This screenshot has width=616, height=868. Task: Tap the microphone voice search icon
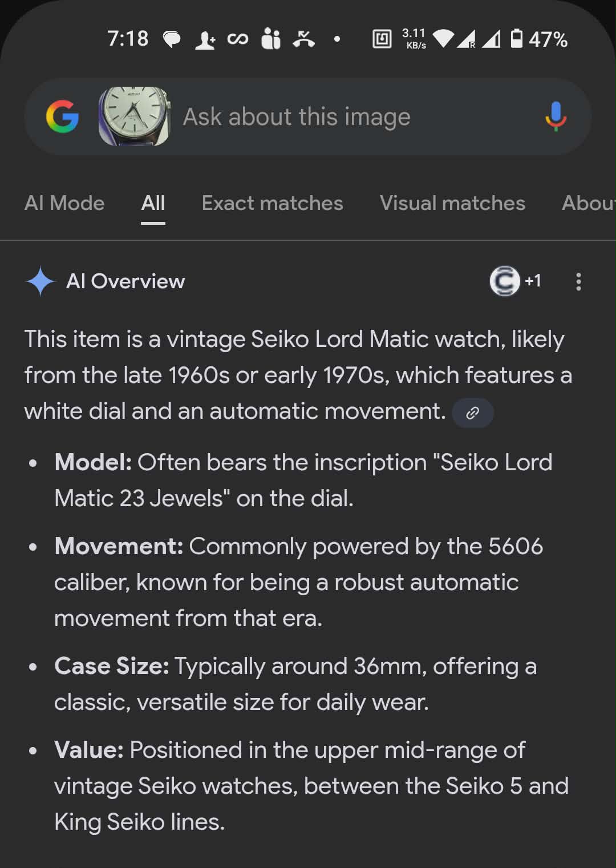pos(556,116)
